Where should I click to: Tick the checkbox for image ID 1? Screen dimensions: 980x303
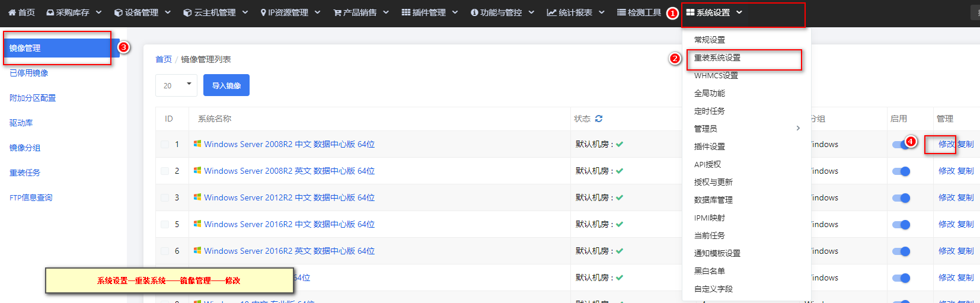pos(165,144)
